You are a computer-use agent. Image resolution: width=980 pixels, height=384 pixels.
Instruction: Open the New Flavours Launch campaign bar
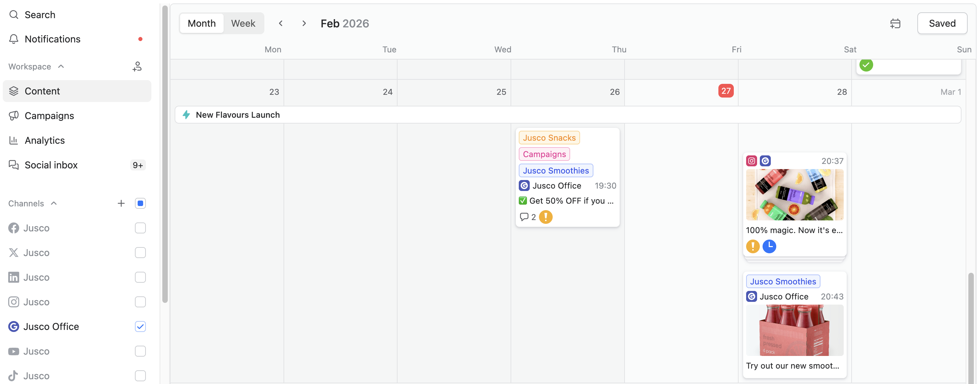(x=568, y=115)
